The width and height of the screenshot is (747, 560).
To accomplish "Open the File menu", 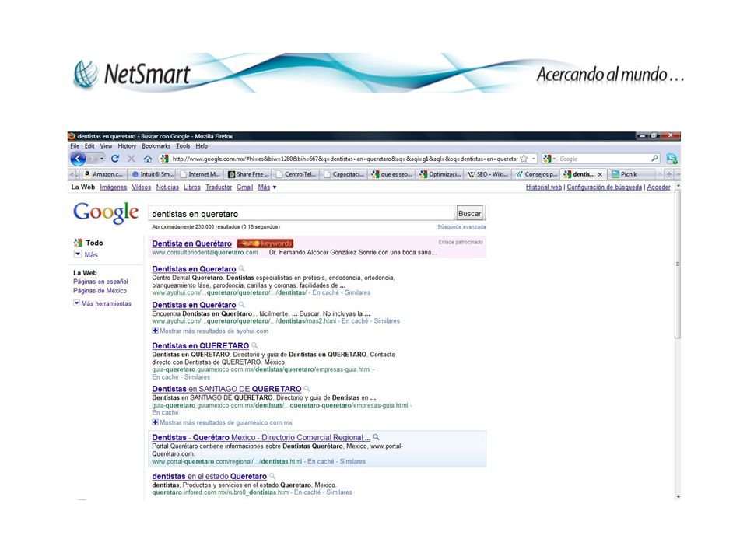I will coord(75,146).
